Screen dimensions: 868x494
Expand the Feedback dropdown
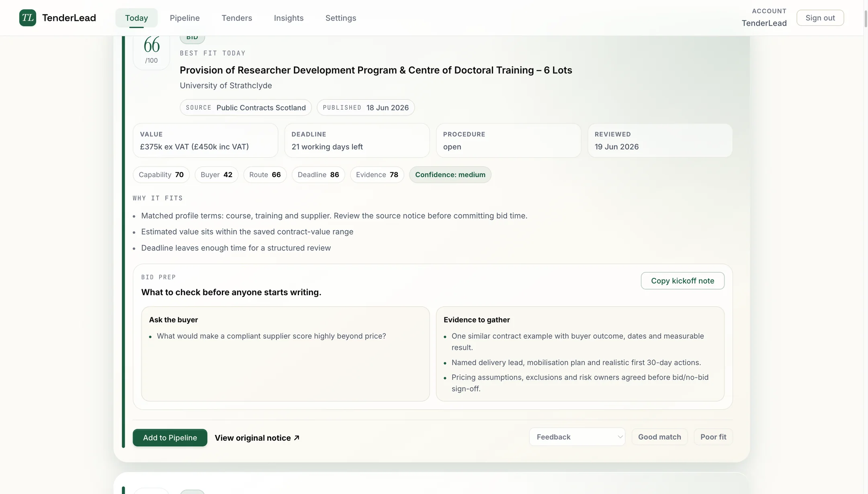[x=577, y=437]
